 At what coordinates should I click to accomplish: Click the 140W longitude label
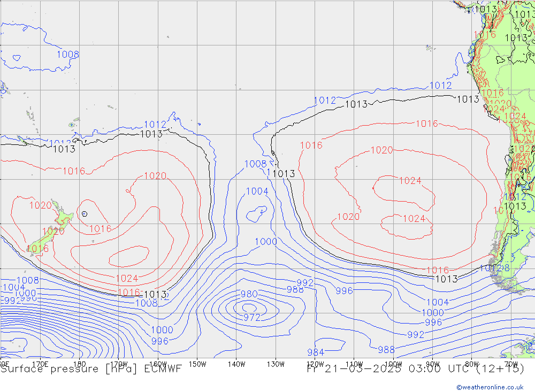(x=236, y=364)
